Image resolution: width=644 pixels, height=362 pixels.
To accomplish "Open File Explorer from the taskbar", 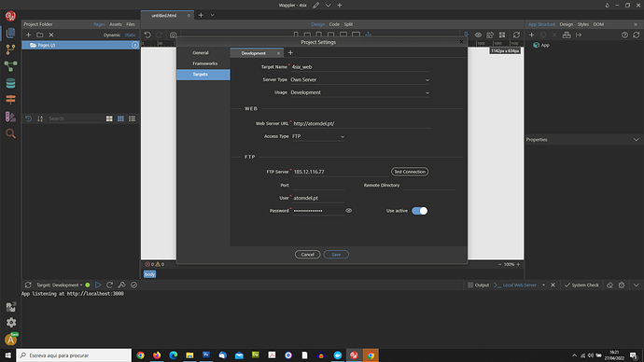I will pyautogui.click(x=189, y=355).
